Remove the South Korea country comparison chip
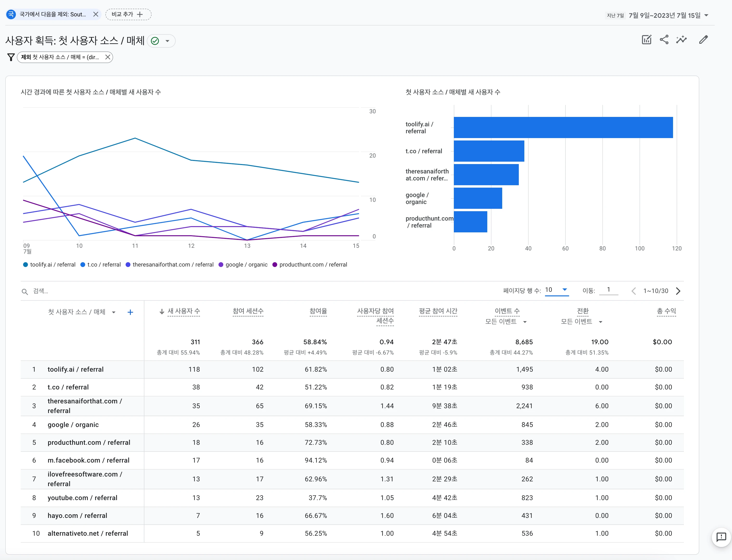 [x=96, y=14]
